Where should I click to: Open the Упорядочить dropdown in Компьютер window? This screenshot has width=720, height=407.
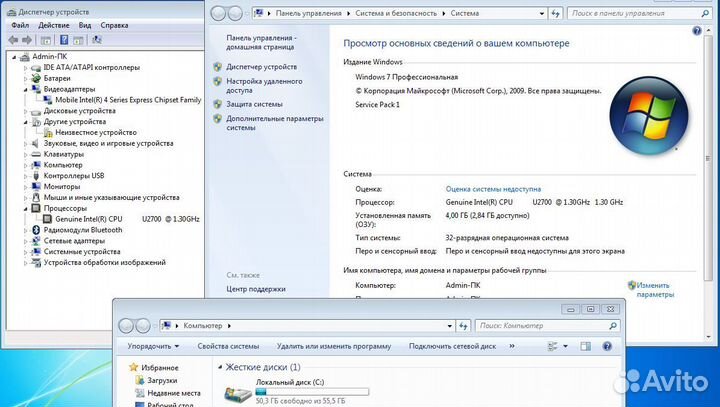[x=153, y=346]
